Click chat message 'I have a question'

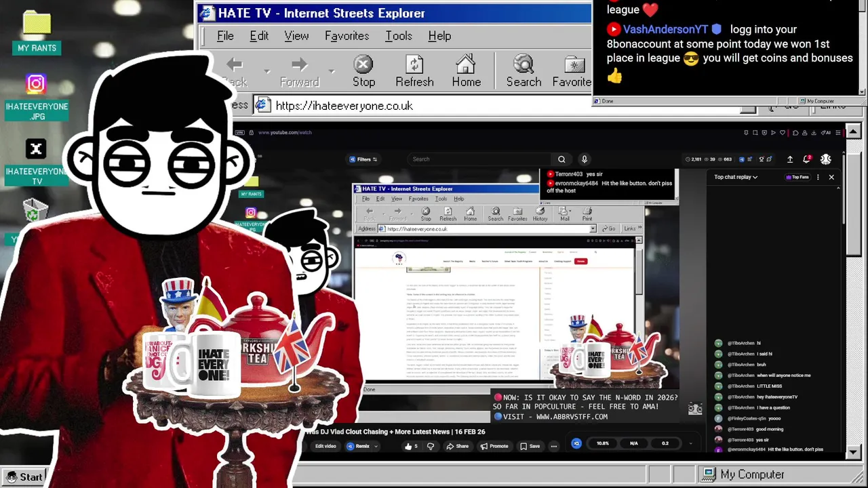pyautogui.click(x=774, y=407)
